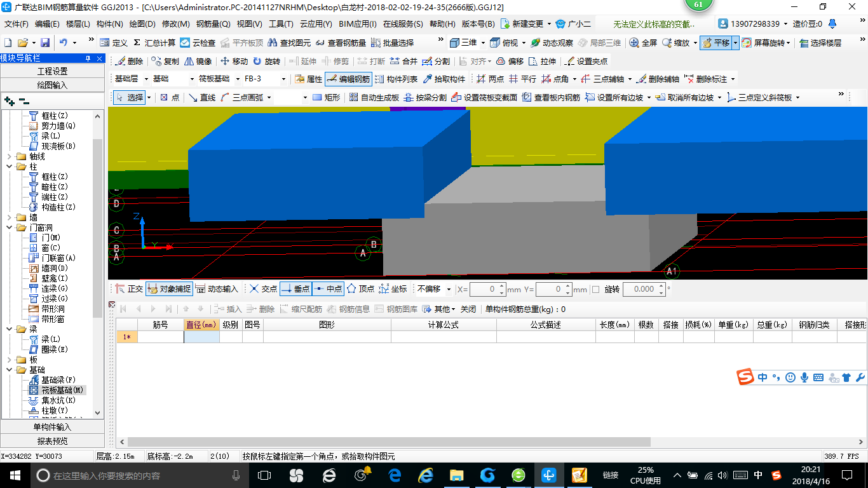The width and height of the screenshot is (868, 488).
Task: Open the 属性 properties panel
Action: point(308,79)
